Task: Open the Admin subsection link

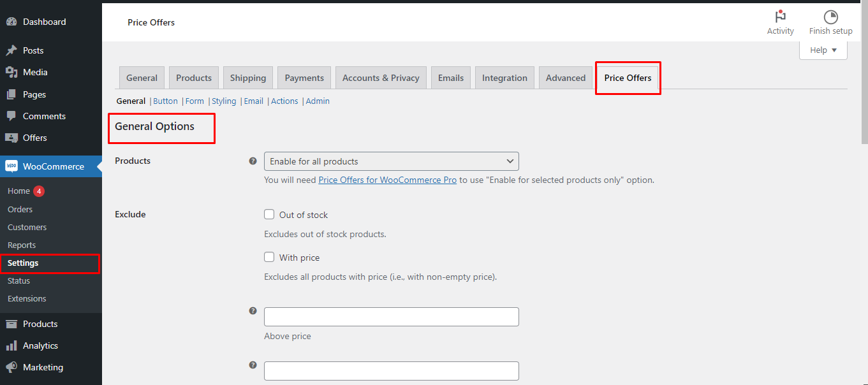Action: [x=318, y=101]
